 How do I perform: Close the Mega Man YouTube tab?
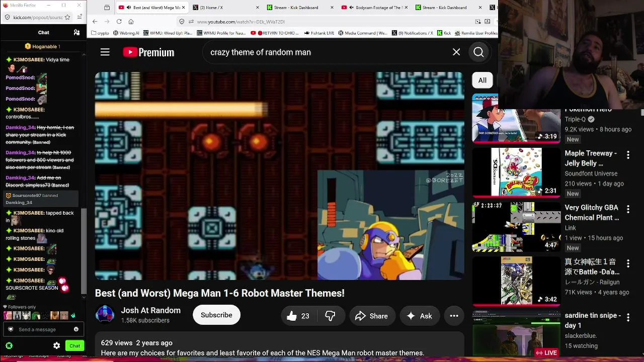[183, 8]
